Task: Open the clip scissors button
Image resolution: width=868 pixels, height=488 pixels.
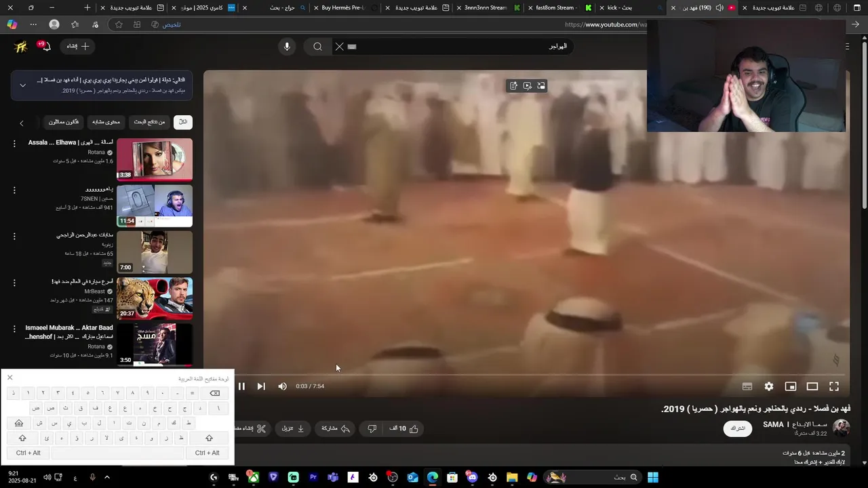Action: (252, 428)
